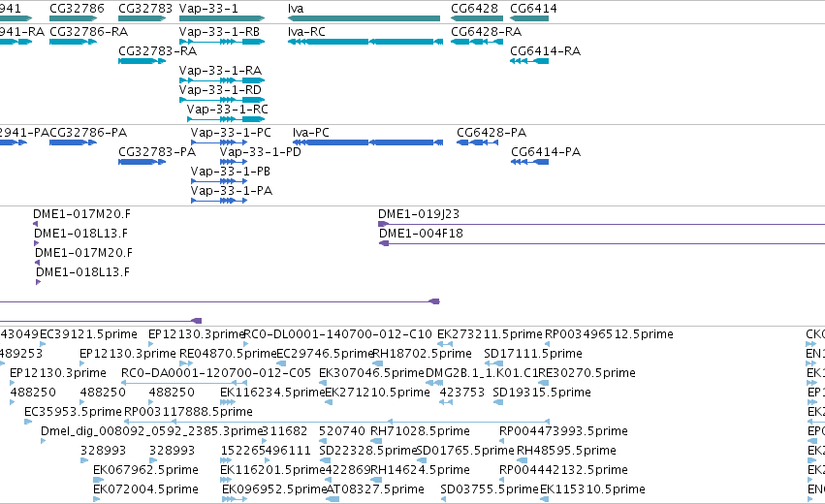
Task: Click the CG32783-PA protein label
Action: click(157, 152)
